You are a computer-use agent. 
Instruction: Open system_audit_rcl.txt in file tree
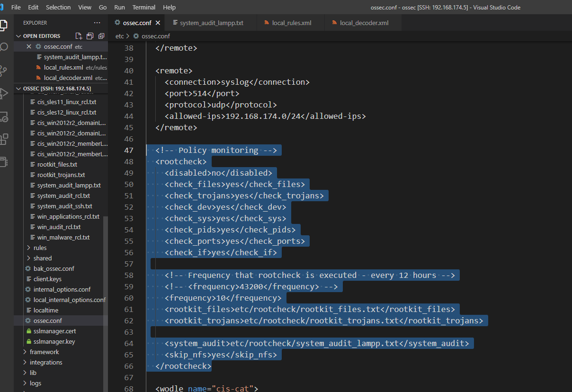click(x=63, y=196)
